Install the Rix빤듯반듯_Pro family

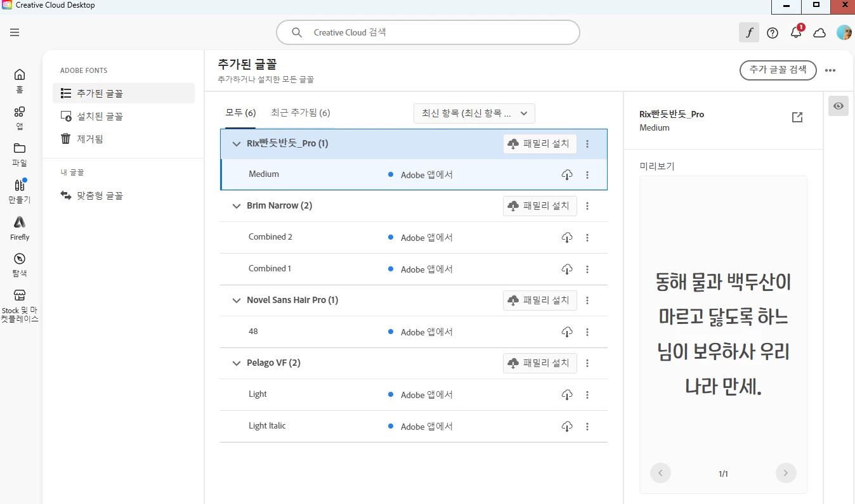(x=540, y=144)
